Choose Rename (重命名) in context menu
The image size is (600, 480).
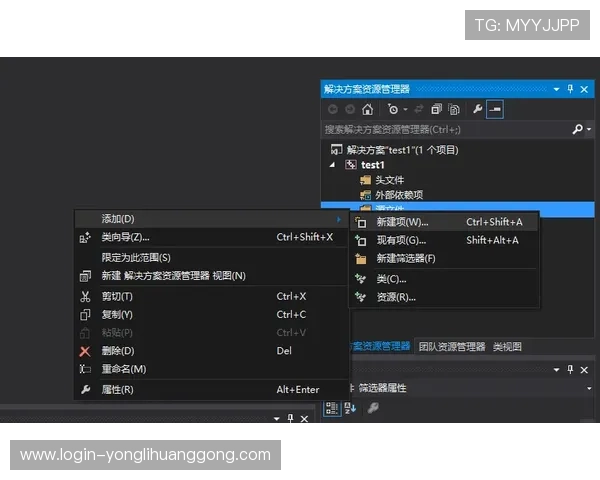coord(211,369)
